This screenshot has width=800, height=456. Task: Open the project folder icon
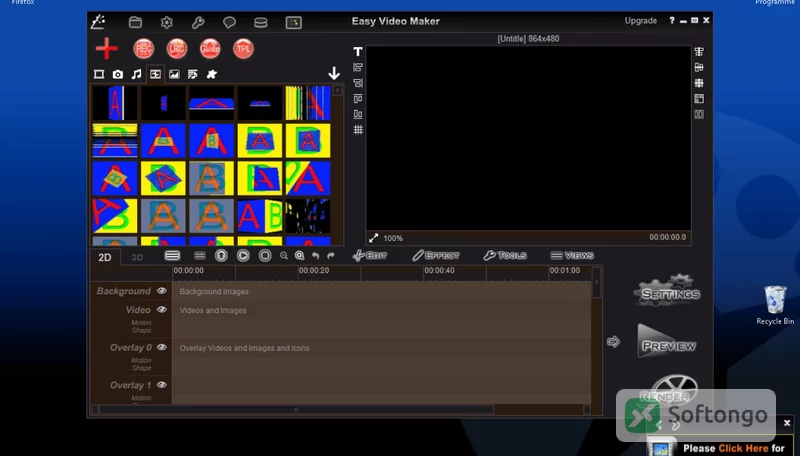135,22
